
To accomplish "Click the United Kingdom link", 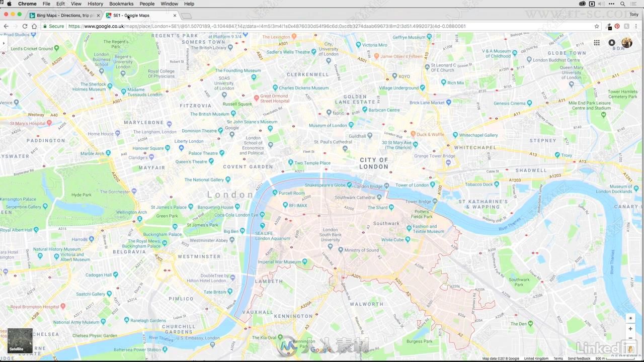I will click(x=536, y=358).
